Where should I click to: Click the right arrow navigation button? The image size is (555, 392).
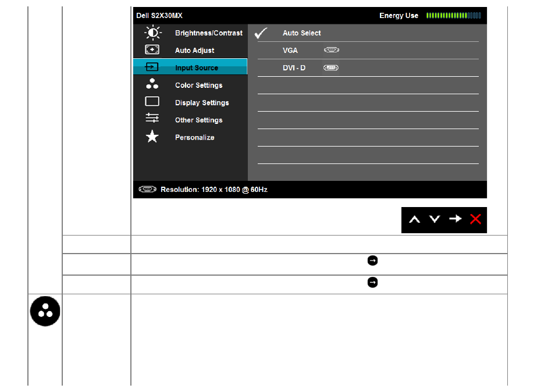click(455, 219)
